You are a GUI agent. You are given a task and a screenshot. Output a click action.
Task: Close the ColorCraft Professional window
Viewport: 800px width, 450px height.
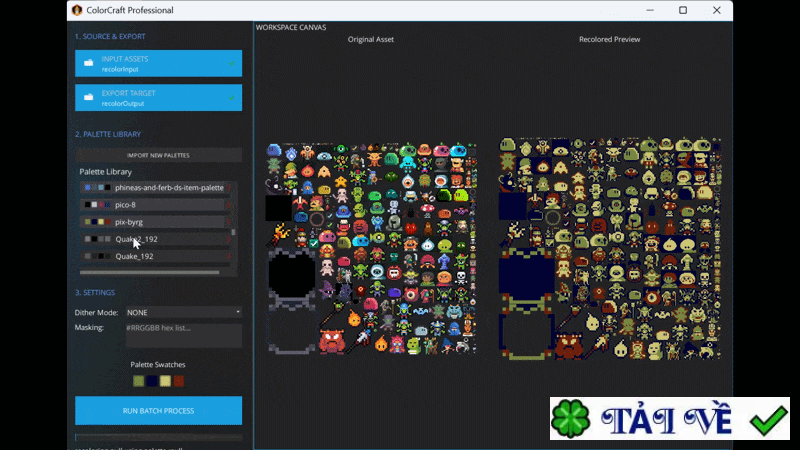point(717,10)
